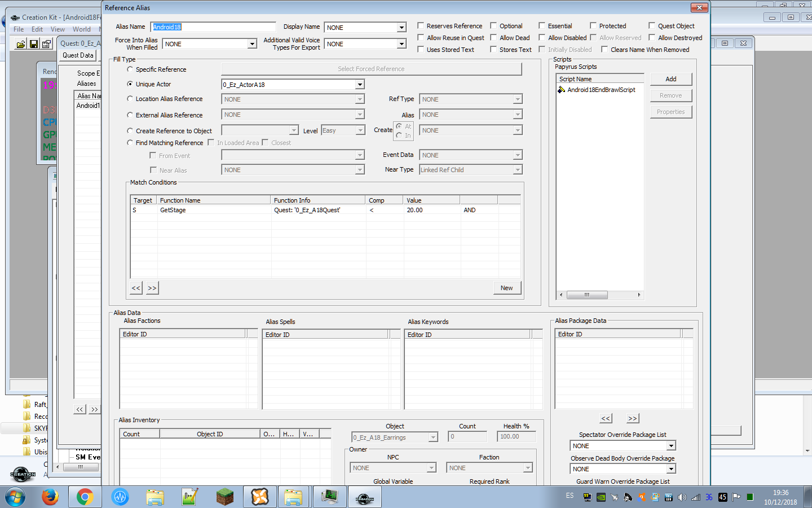This screenshot has width=812, height=508.
Task: Open the Display Name dropdown
Action: point(402,27)
